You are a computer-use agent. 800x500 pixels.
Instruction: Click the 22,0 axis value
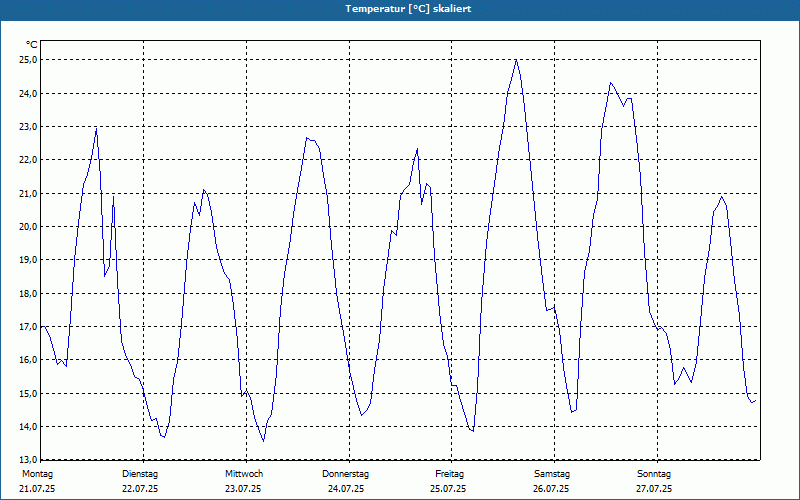pos(28,160)
